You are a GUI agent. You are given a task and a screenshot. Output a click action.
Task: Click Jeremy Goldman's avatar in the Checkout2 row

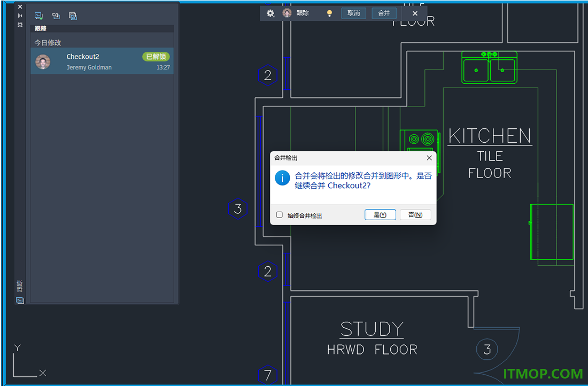[x=43, y=62]
